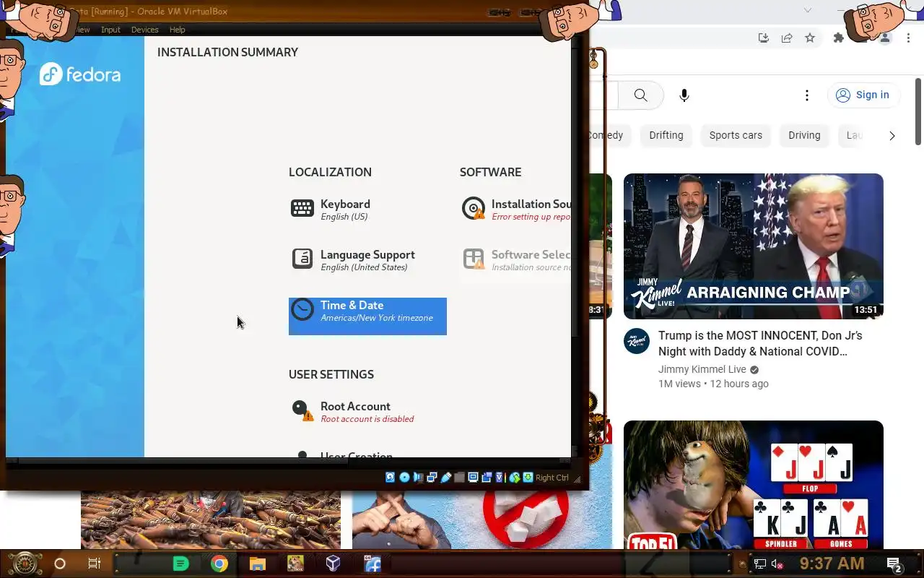Open YouTube settings three-dot menu

click(807, 95)
